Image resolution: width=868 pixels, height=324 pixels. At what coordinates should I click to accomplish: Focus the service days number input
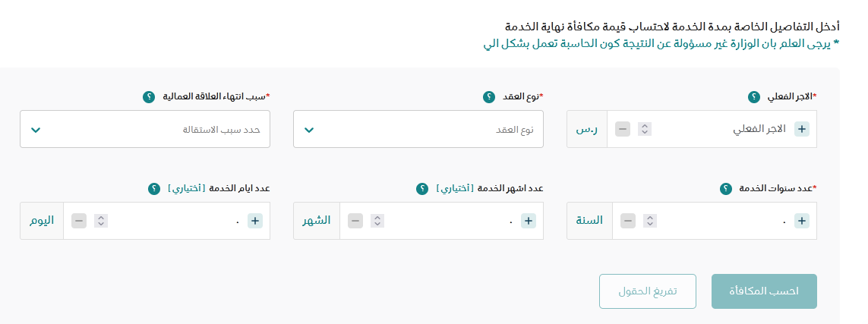coord(175,221)
